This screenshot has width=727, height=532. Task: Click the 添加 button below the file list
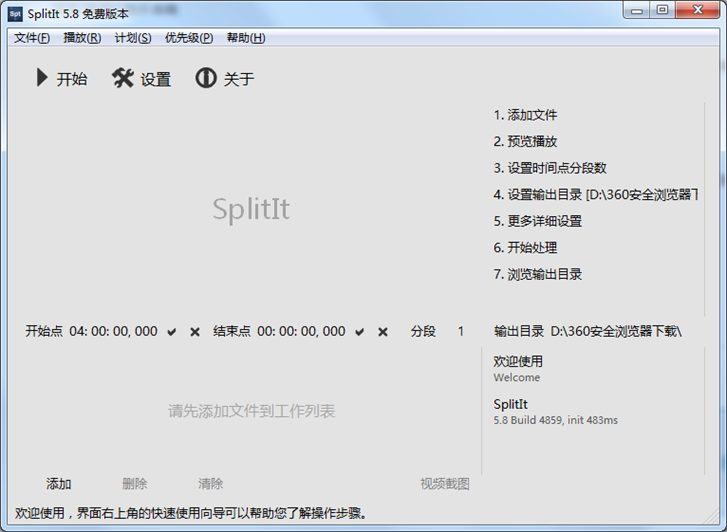tap(58, 484)
